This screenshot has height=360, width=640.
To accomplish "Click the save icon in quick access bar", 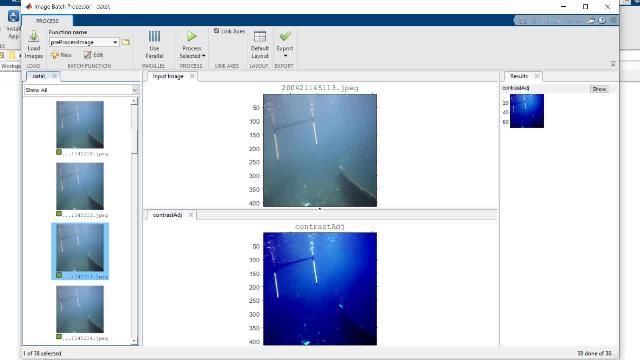I will pyautogui.click(x=523, y=20).
